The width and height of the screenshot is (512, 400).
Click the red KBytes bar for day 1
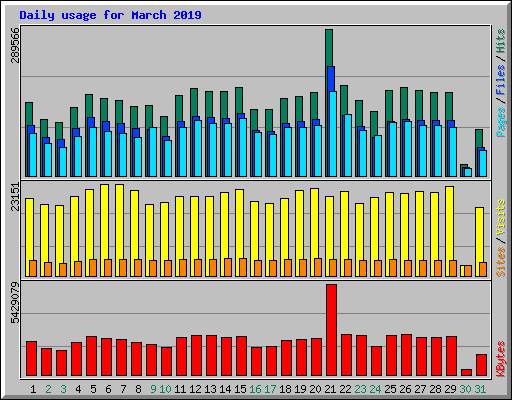(31, 359)
